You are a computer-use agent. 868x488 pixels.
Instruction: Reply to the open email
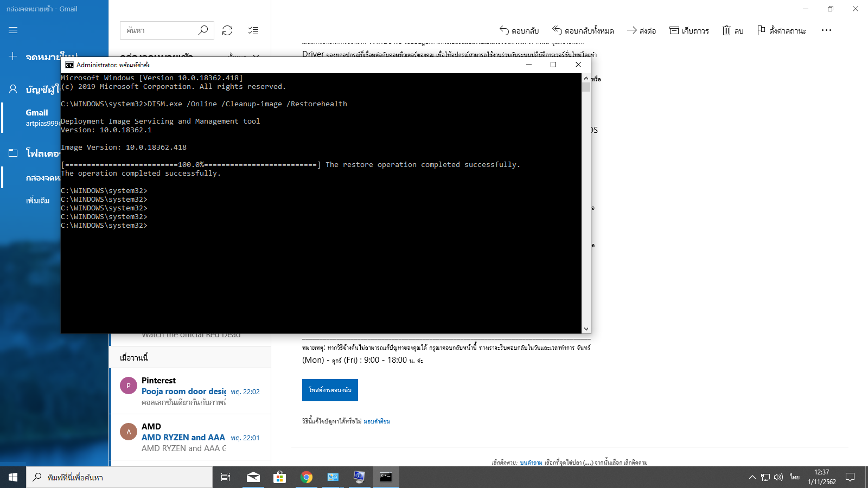coord(519,30)
